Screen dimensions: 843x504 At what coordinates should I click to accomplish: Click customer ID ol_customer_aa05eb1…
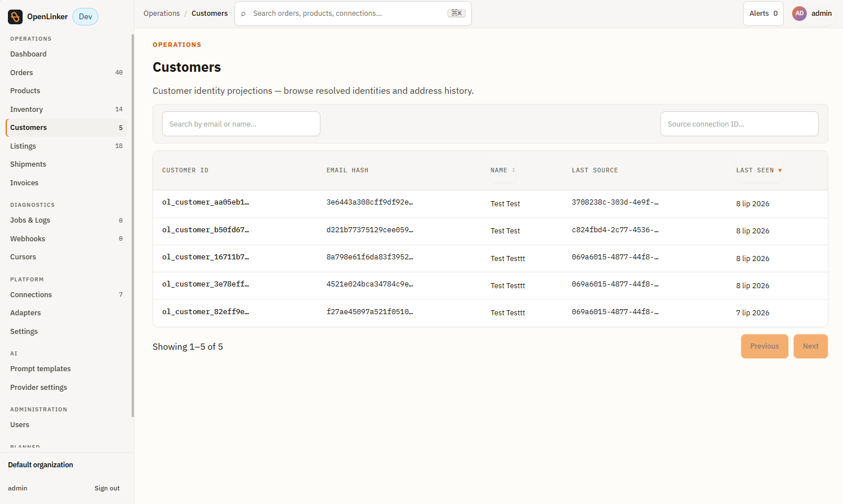click(206, 202)
